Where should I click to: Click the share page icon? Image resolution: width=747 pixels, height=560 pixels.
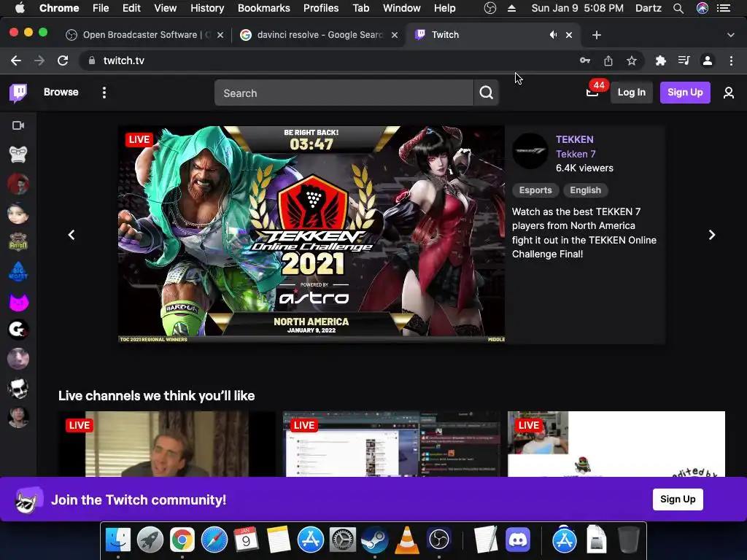click(x=608, y=61)
